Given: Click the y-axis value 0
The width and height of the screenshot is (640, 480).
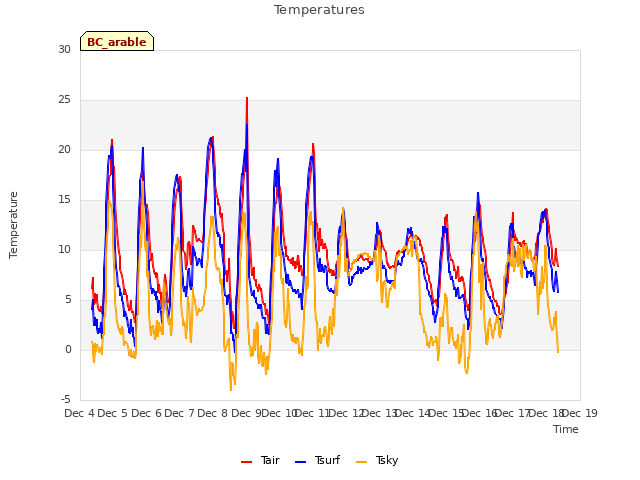Looking at the screenshot, I should click(x=68, y=349).
